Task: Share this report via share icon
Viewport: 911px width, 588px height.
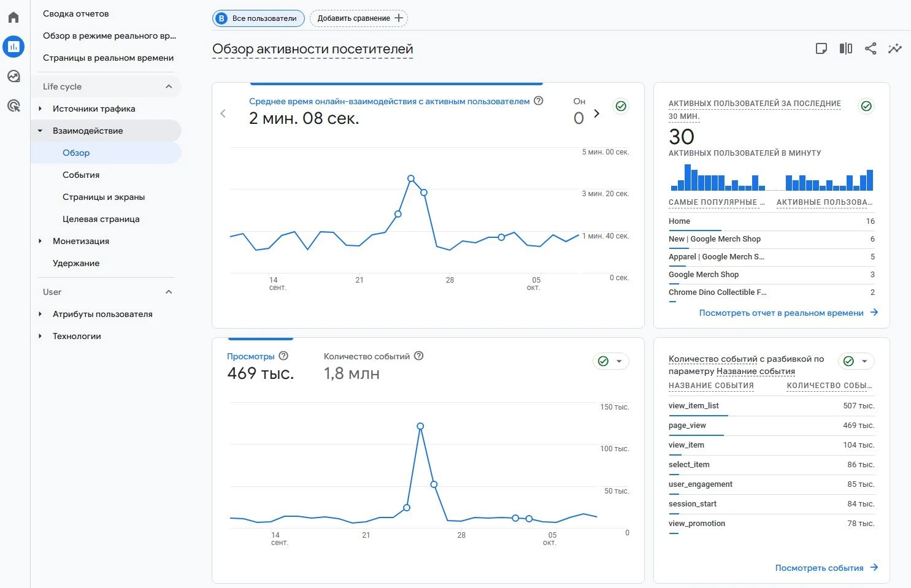Action: [871, 49]
